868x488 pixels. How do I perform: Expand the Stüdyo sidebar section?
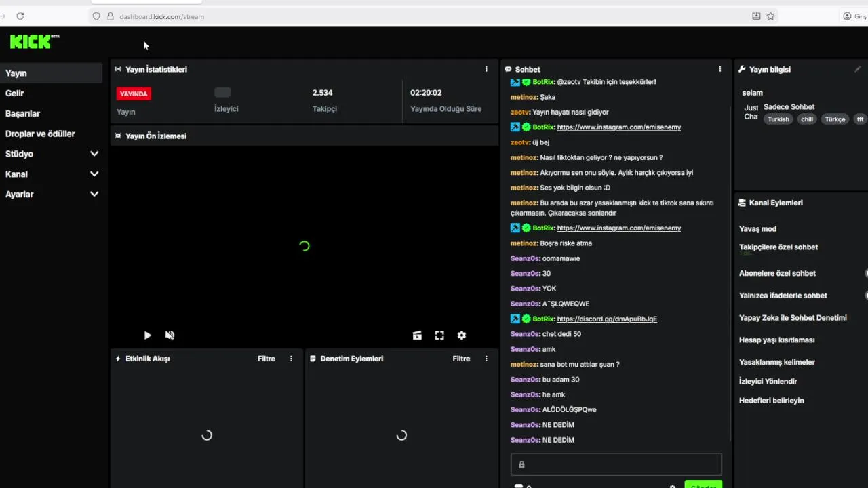pos(94,154)
